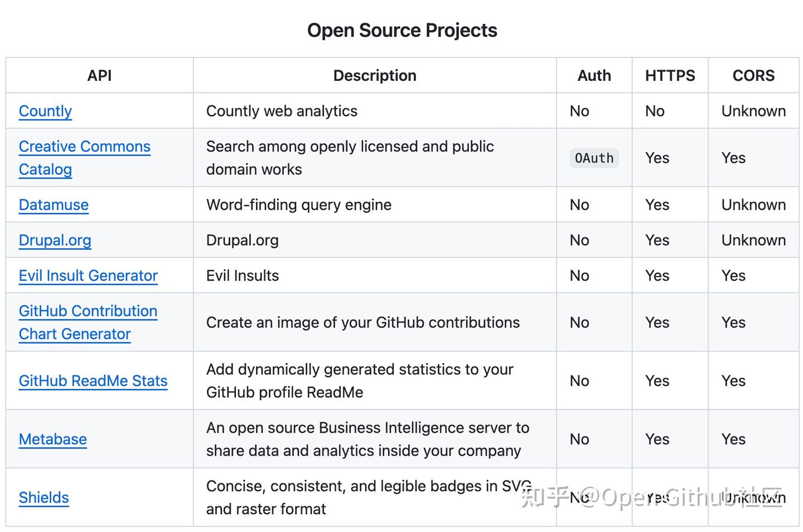
Task: Open the Metabase hyperlink
Action: pyautogui.click(x=52, y=439)
